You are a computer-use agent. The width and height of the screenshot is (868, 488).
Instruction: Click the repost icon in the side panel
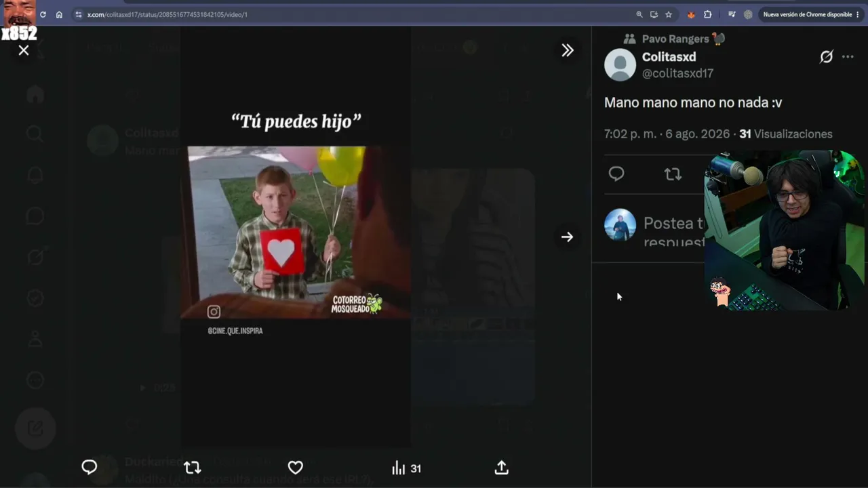[x=673, y=174]
